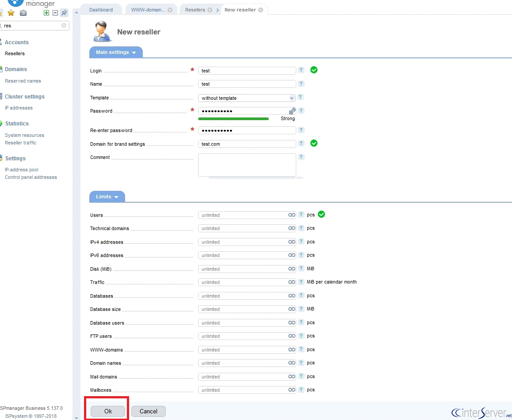Toggle the sidebar pin icon
The height and width of the screenshot is (420, 512).
click(x=64, y=13)
